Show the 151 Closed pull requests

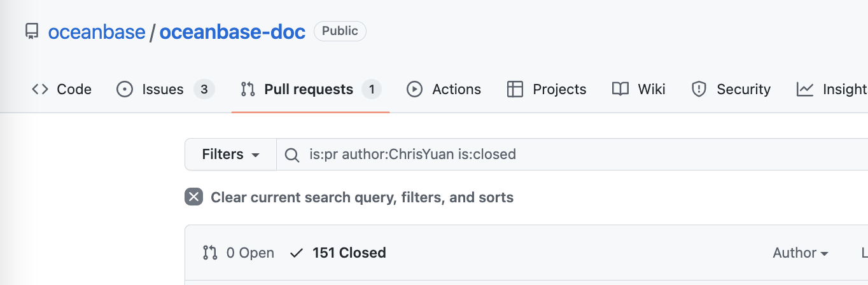pyautogui.click(x=338, y=253)
